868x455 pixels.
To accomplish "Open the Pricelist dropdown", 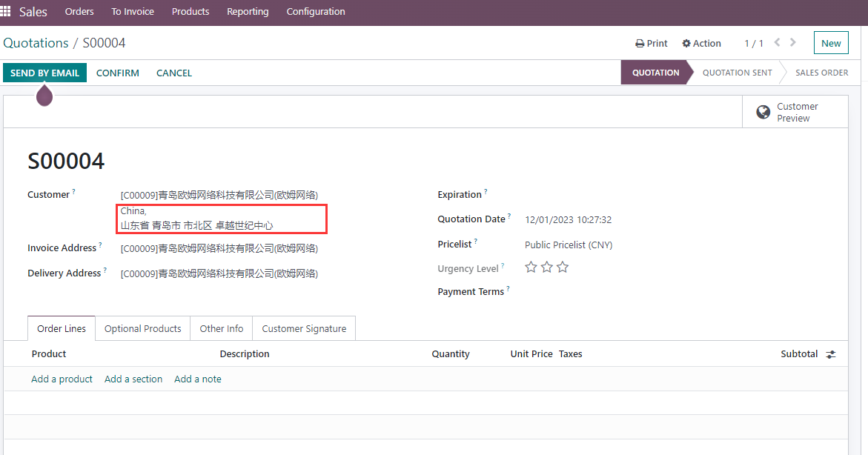I will click(x=569, y=245).
